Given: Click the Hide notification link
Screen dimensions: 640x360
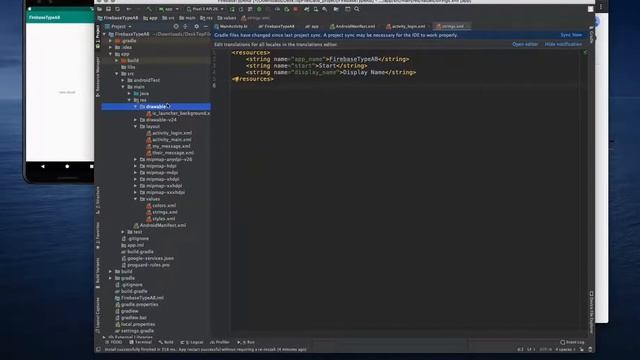Looking at the screenshot, I should (x=563, y=44).
